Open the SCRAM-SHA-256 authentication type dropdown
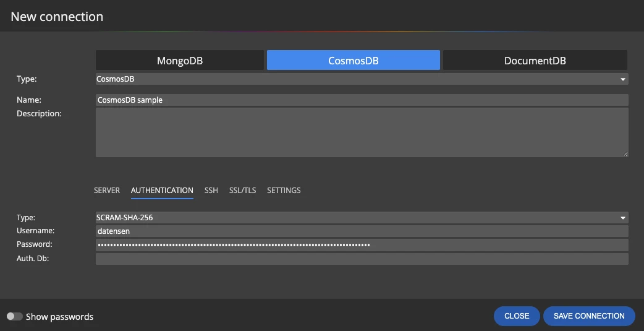The height and width of the screenshot is (331, 644). [x=362, y=218]
